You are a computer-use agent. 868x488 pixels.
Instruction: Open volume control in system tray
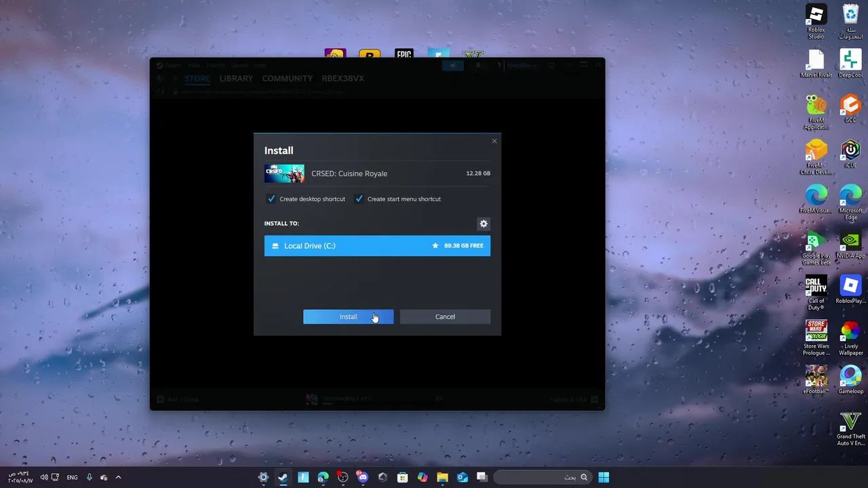click(43, 477)
